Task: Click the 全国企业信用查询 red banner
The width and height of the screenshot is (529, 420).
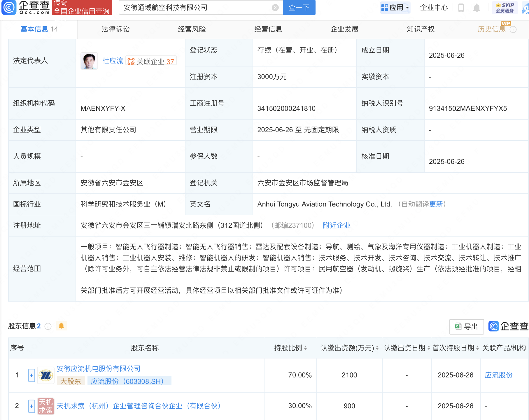Action: pyautogui.click(x=82, y=8)
